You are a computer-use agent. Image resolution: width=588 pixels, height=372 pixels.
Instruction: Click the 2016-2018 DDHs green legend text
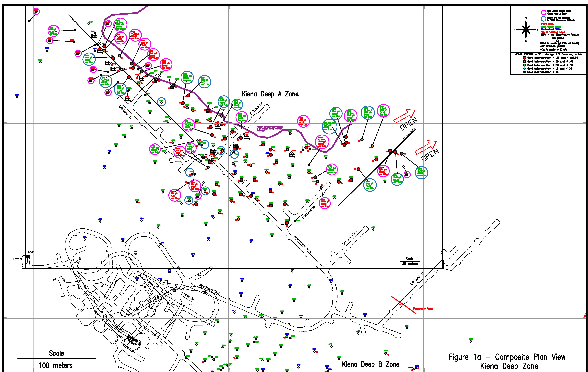[x=551, y=27]
